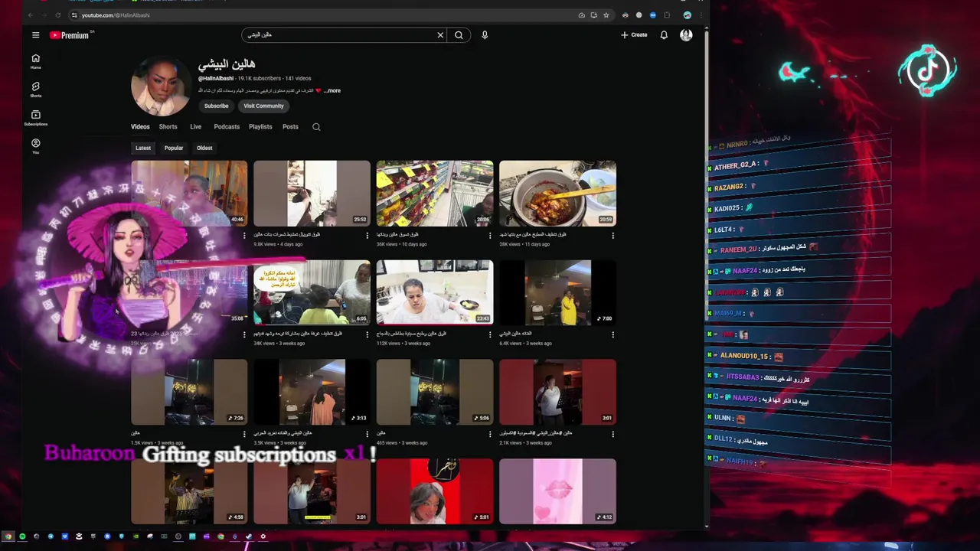Switch to the Posts channel tab
Screen dimensions: 980x551
[x=290, y=127]
